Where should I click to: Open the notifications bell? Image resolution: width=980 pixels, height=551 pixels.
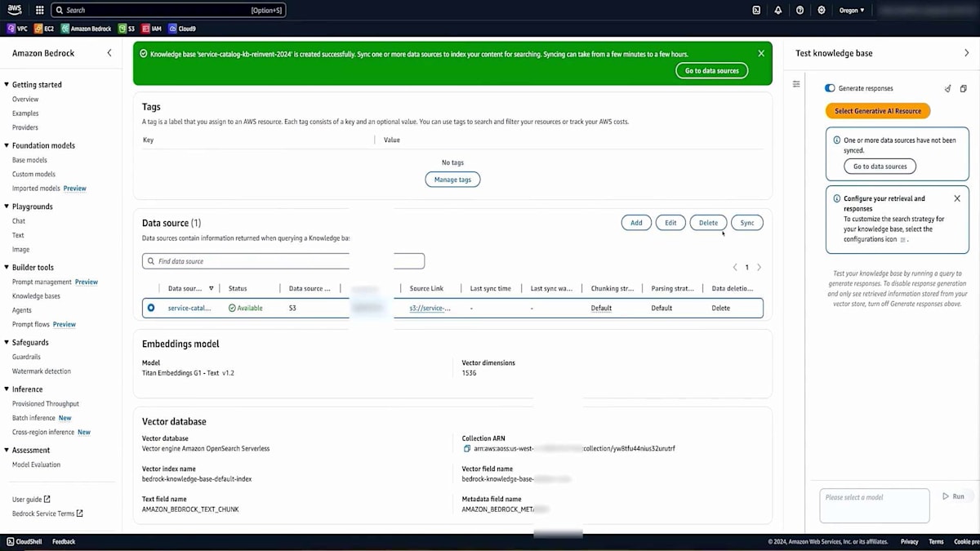coord(777,11)
